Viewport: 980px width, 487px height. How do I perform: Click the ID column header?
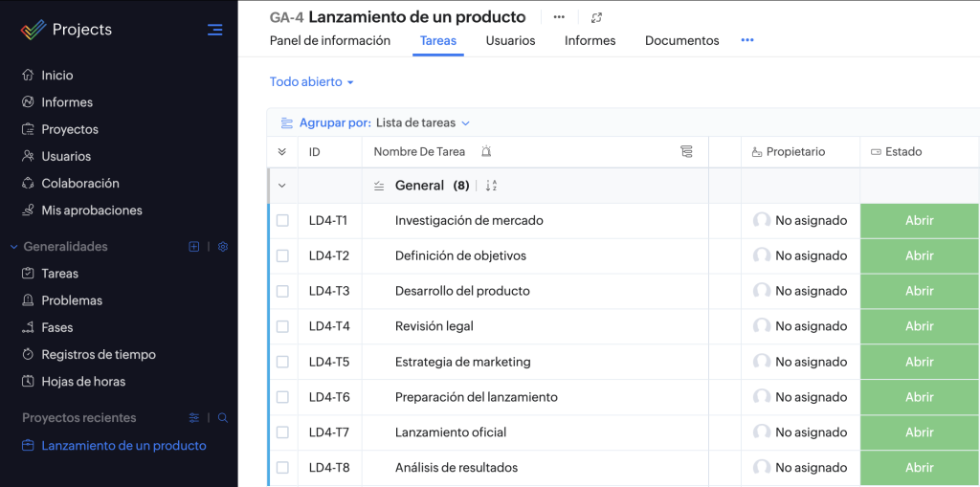pos(314,152)
